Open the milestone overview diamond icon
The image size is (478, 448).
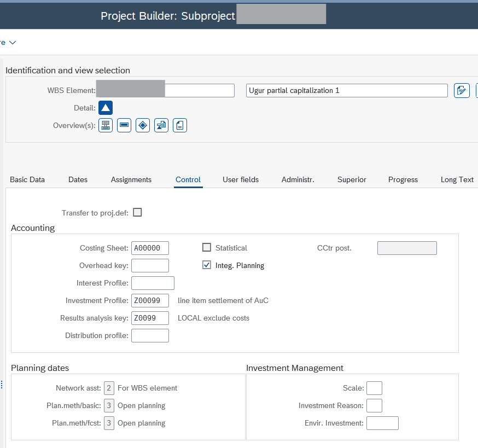pyautogui.click(x=143, y=125)
